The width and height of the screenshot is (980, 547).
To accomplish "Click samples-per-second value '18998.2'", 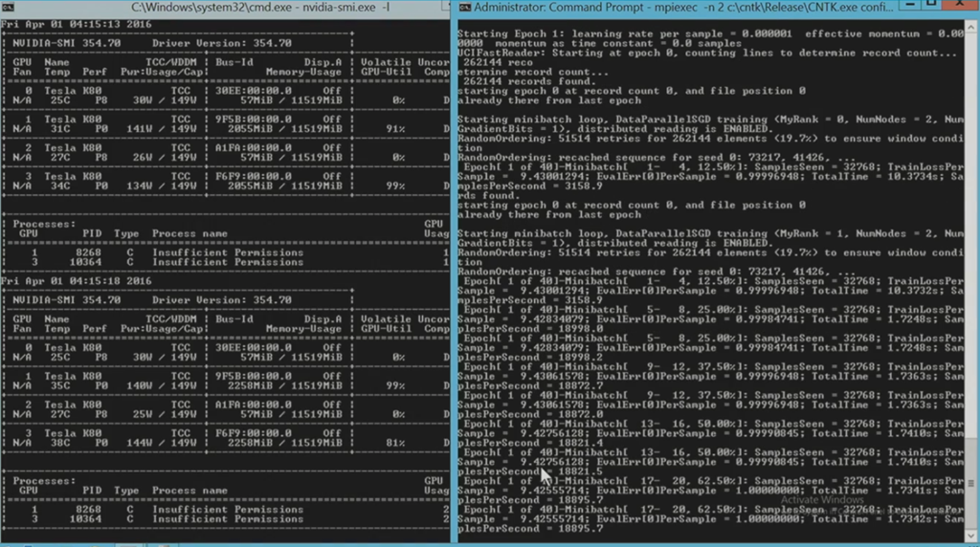I will point(581,358).
